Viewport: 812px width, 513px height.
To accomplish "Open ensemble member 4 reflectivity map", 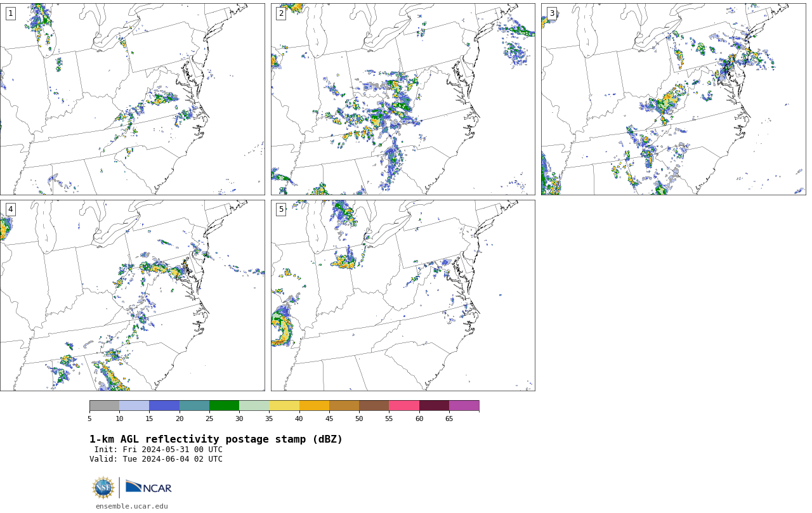I will (132, 295).
